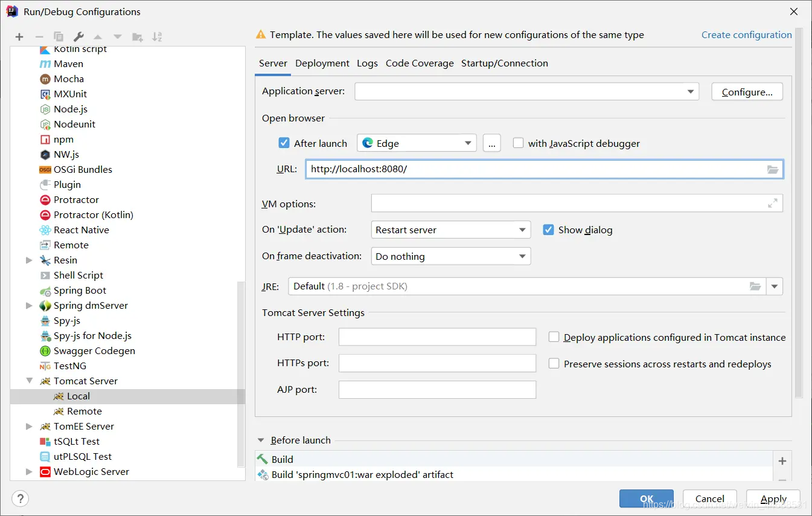This screenshot has height=516, width=812.
Task: Move configuration up arrow icon
Action: click(x=98, y=37)
